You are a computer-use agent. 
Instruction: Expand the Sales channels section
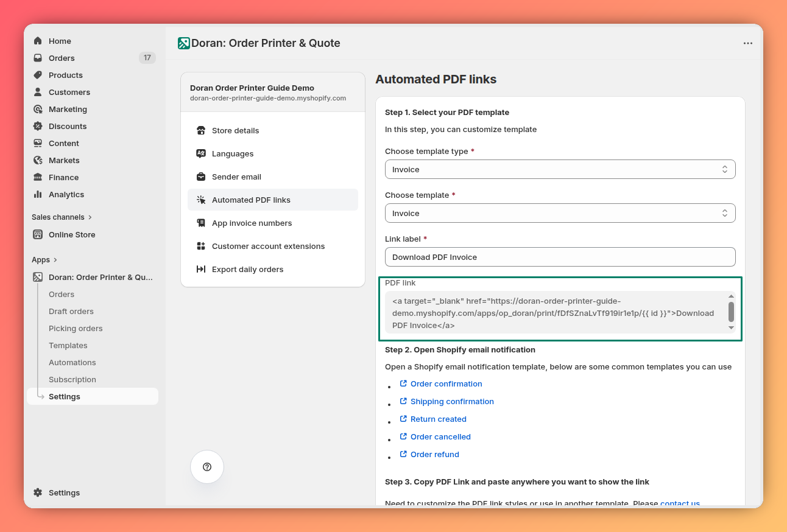coord(62,217)
